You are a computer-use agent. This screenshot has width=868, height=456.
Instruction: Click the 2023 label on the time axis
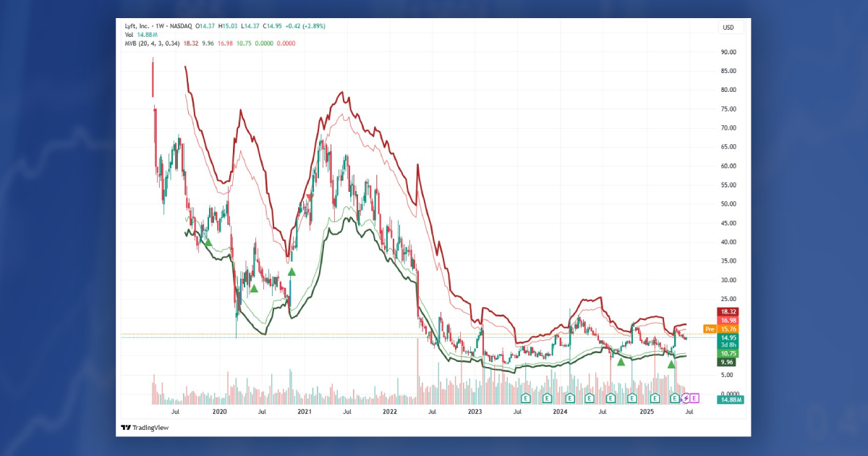point(475,411)
